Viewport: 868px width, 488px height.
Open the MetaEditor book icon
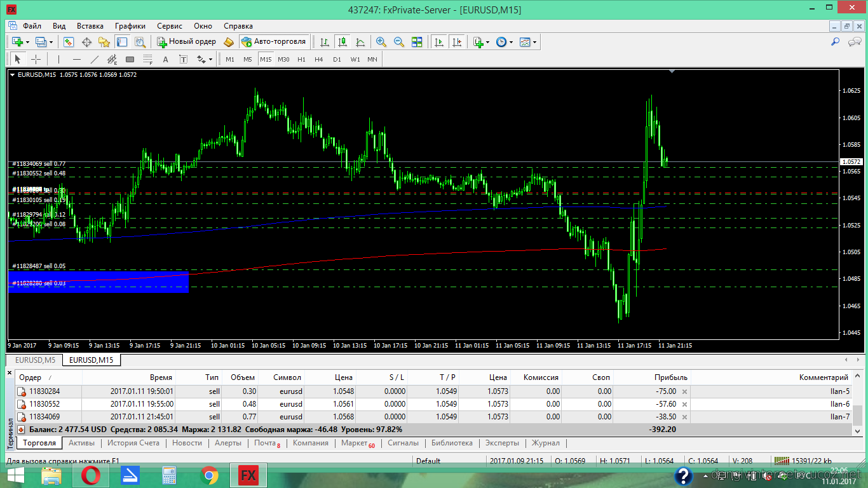coord(229,42)
